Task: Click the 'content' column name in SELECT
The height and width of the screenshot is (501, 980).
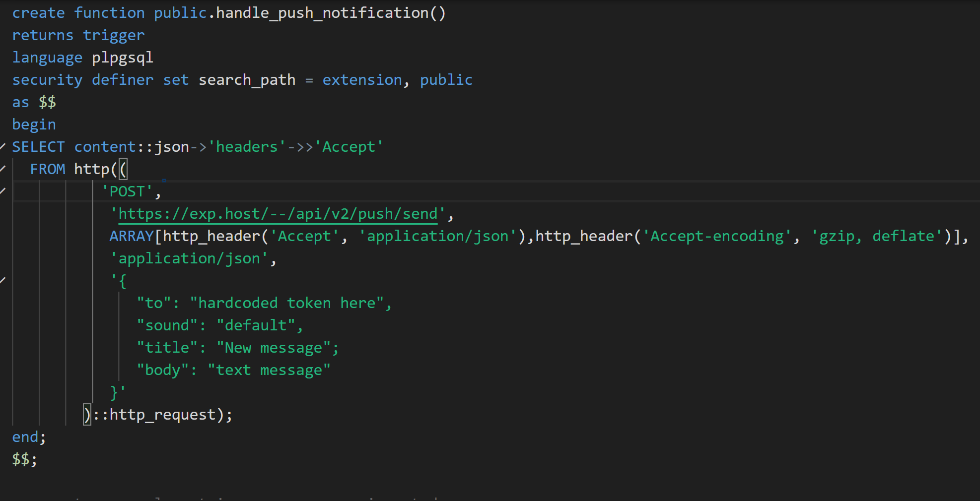Action: click(105, 147)
